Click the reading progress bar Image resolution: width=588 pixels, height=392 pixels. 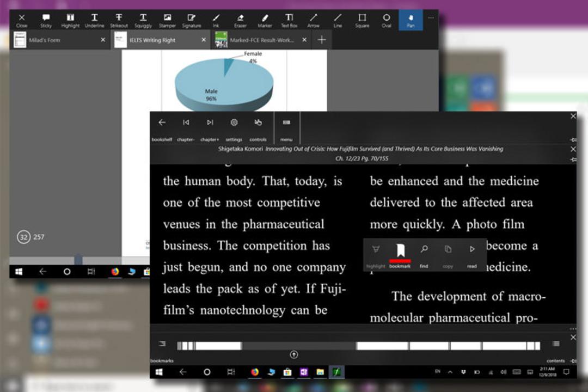pyautogui.click(x=358, y=346)
